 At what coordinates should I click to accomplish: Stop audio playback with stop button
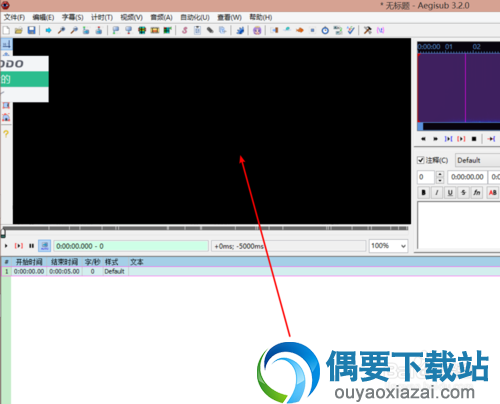pos(474,139)
